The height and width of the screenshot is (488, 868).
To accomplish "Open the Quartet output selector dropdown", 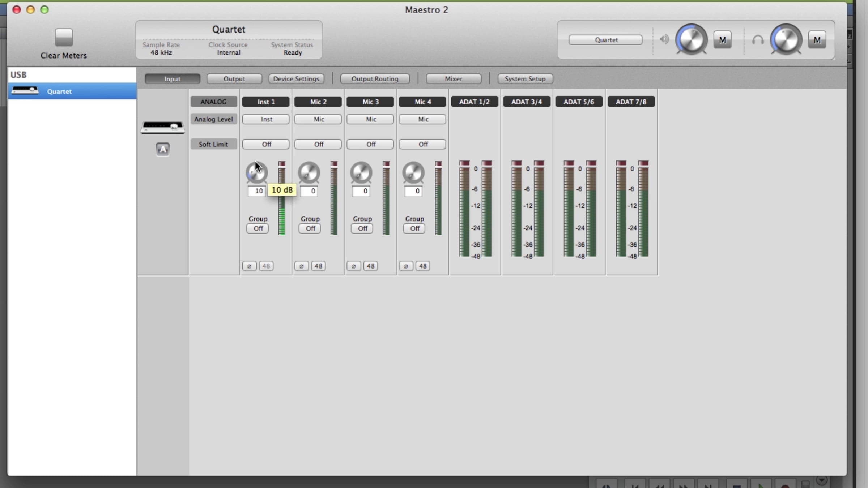I will tap(605, 40).
